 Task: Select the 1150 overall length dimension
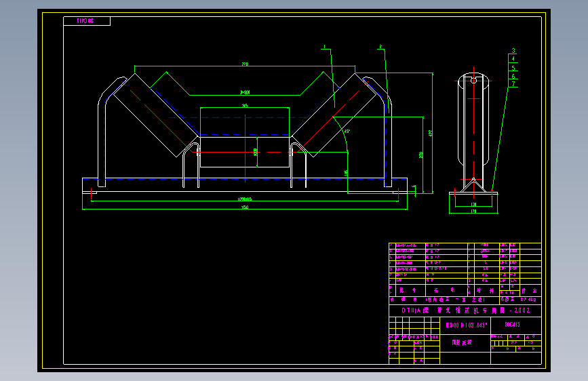pos(245,207)
